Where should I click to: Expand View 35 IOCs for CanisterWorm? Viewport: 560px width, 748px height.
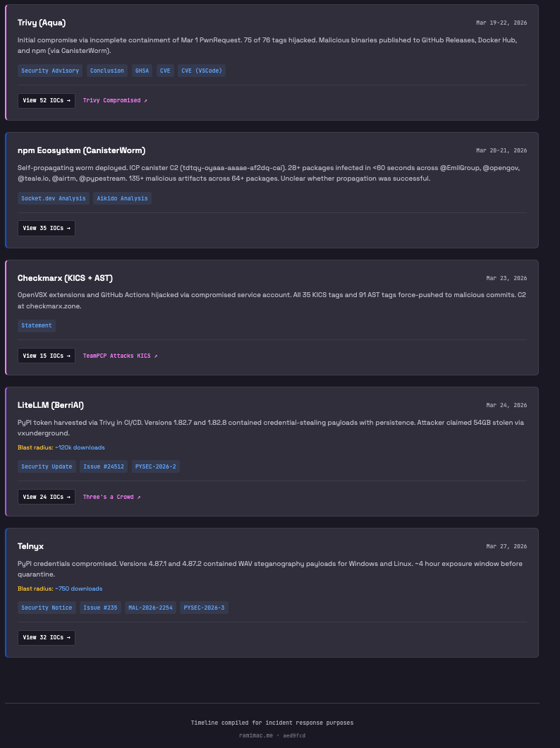[47, 228]
